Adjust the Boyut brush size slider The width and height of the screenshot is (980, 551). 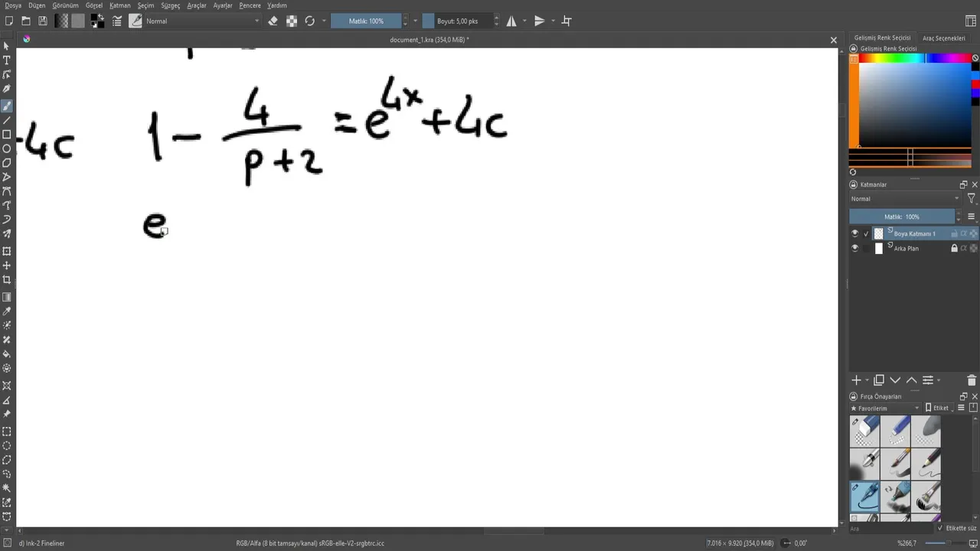(457, 21)
